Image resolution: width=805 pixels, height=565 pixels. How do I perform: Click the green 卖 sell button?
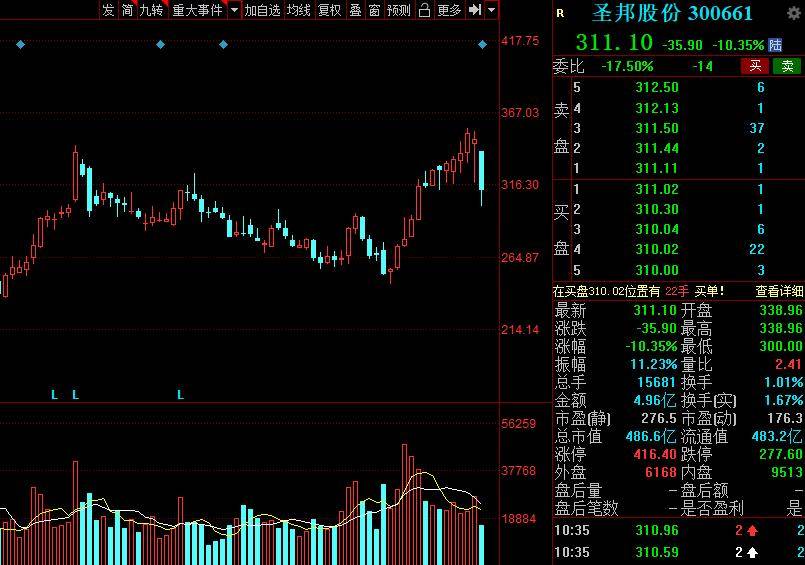coord(787,66)
